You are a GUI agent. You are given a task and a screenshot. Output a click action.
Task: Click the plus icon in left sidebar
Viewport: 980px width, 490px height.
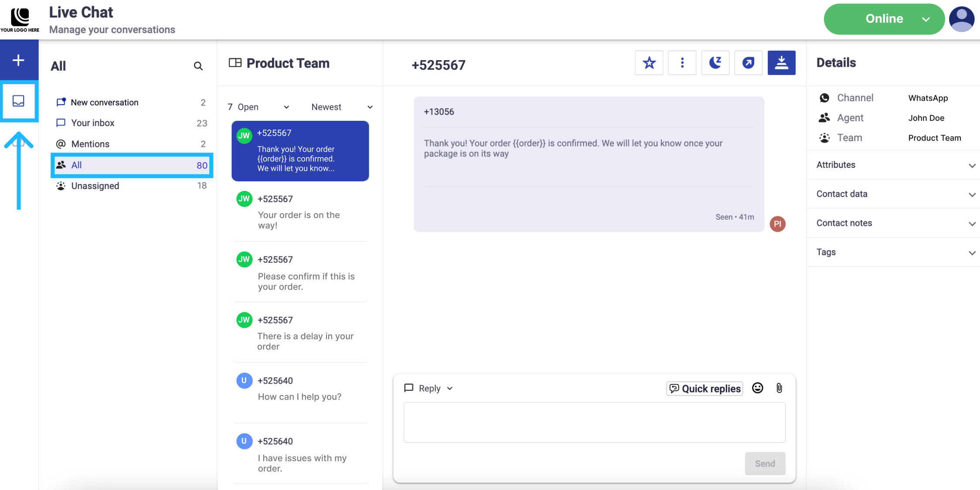click(18, 60)
